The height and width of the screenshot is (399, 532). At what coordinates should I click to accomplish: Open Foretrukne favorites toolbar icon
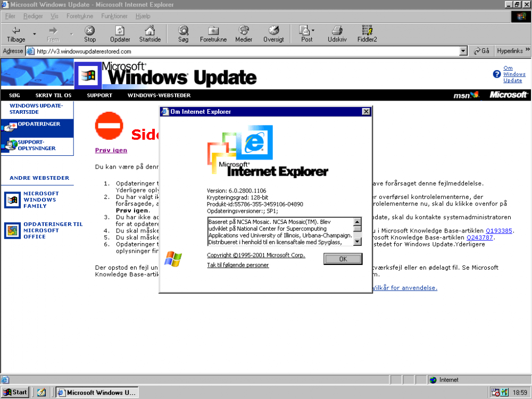(x=213, y=31)
